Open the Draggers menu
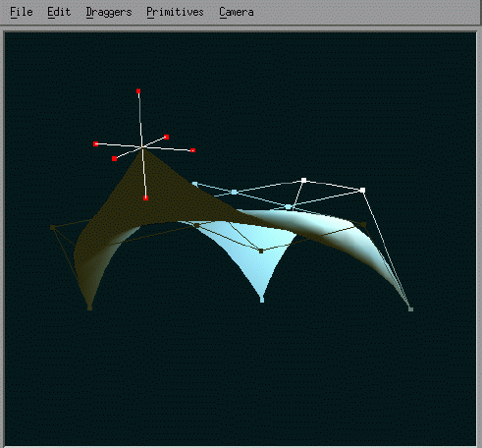The height and width of the screenshot is (448, 482). click(x=109, y=12)
